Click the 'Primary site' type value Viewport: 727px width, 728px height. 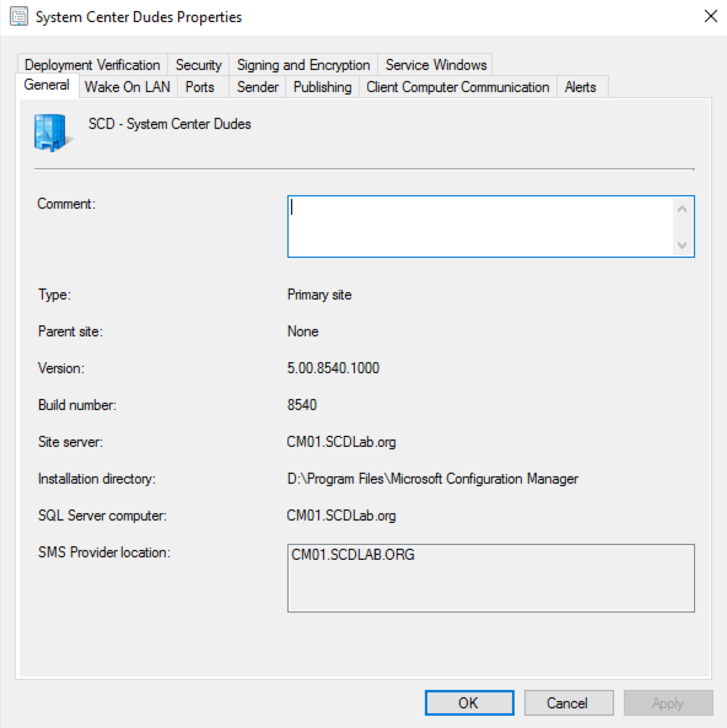click(x=320, y=295)
